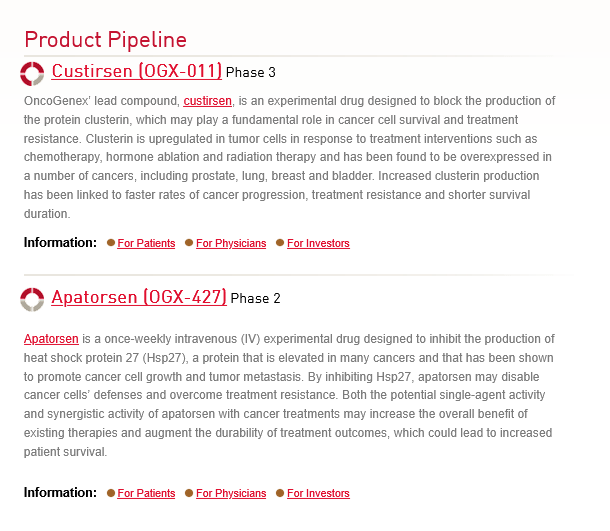610x531 pixels.
Task: Click the bullet before Custirsen's For Investors
Action: (280, 243)
